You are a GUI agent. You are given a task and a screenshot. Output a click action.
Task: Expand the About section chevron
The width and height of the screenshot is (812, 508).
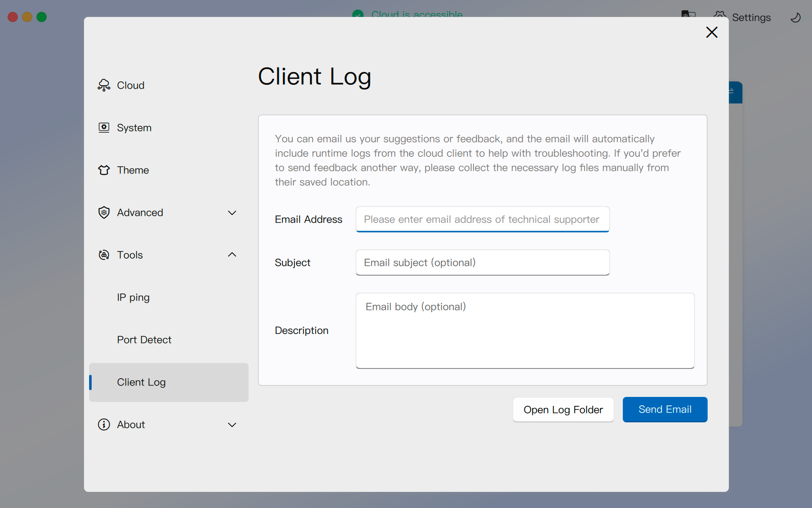tap(232, 424)
